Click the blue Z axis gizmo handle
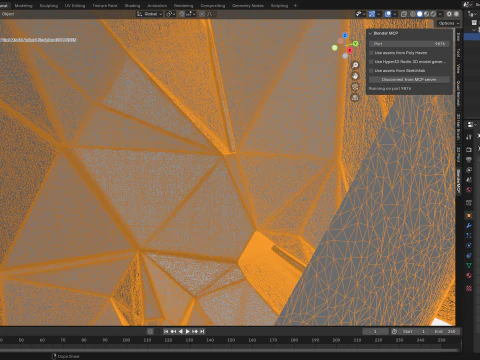Screen dimensions: 480x360 [345, 36]
